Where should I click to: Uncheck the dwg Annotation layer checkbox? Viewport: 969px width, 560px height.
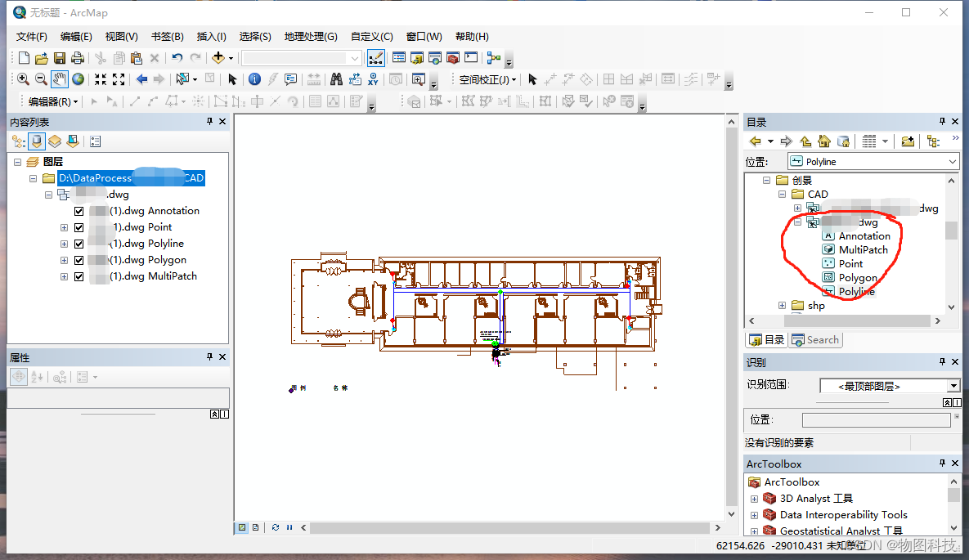(x=79, y=212)
